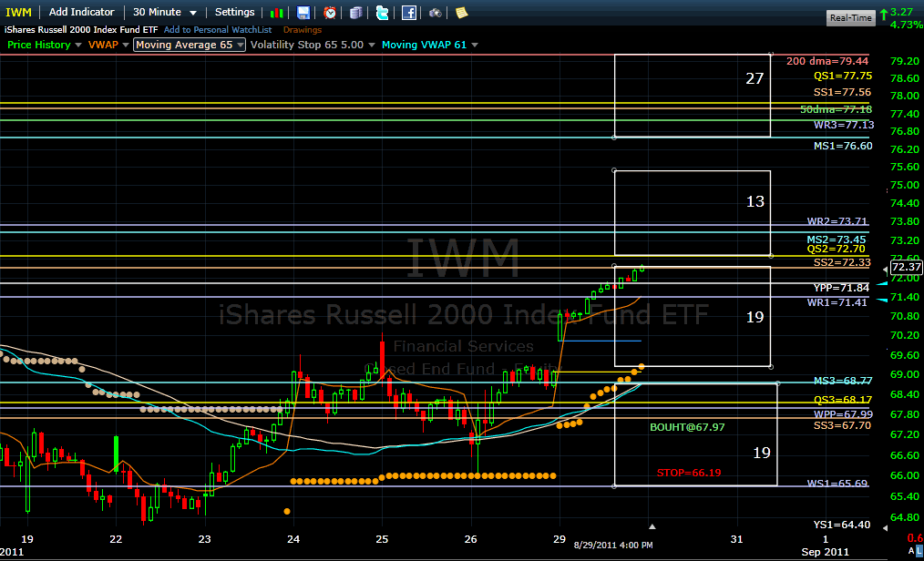
Task: Click the WS1=65.69 level label
Action: [837, 484]
